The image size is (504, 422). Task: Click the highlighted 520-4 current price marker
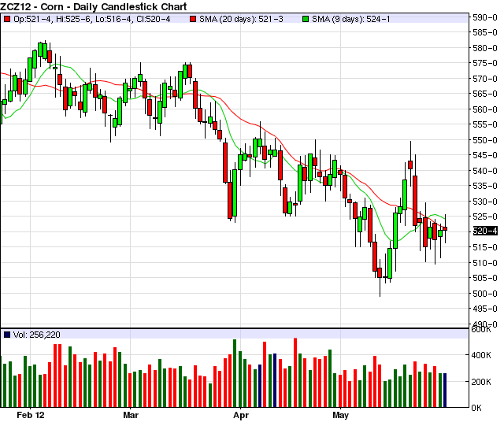485,231
